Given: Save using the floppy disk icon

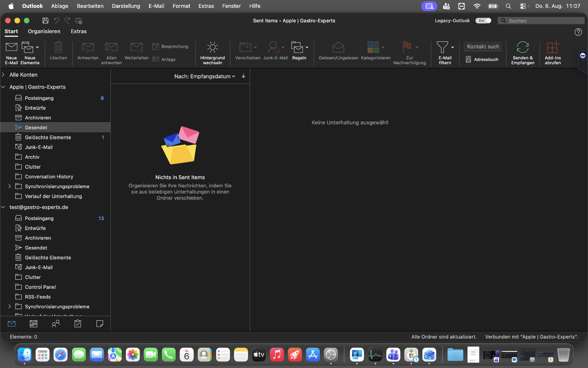Looking at the screenshot, I should pos(46,21).
